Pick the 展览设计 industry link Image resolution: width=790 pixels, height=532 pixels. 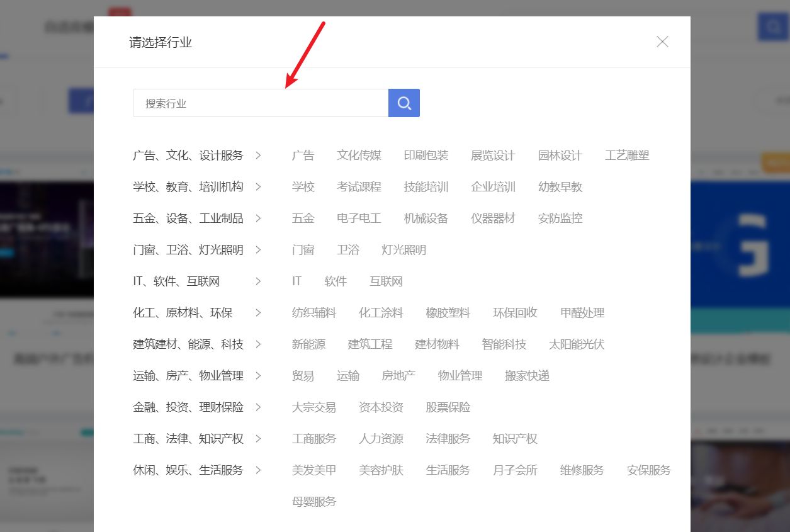click(493, 156)
